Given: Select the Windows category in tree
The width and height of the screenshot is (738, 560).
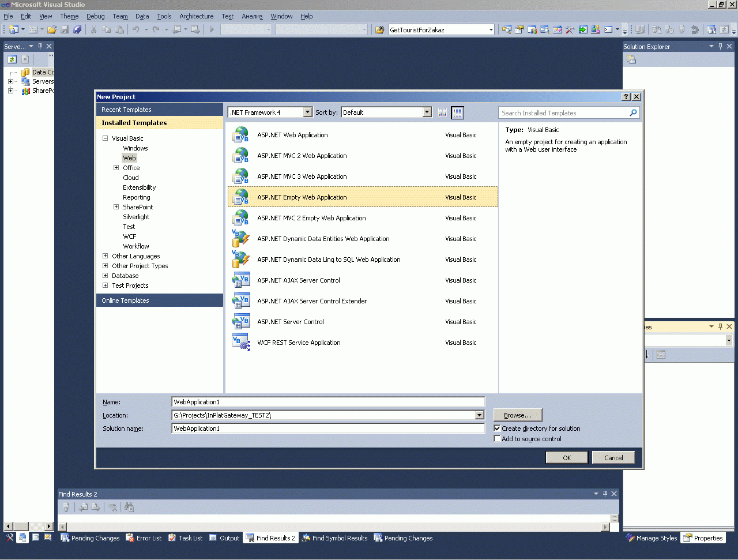Looking at the screenshot, I should click(135, 148).
